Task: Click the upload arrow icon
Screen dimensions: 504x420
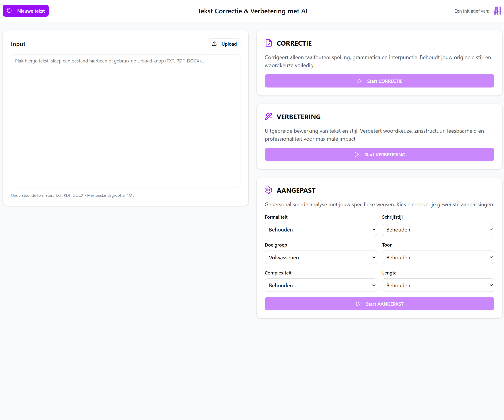Action: click(x=214, y=44)
